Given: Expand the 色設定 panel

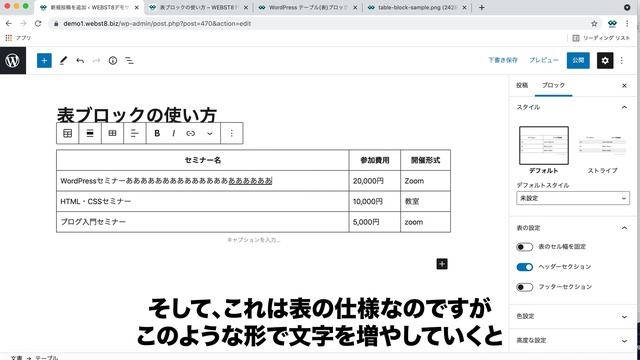Looking at the screenshot, I should coord(624,316).
